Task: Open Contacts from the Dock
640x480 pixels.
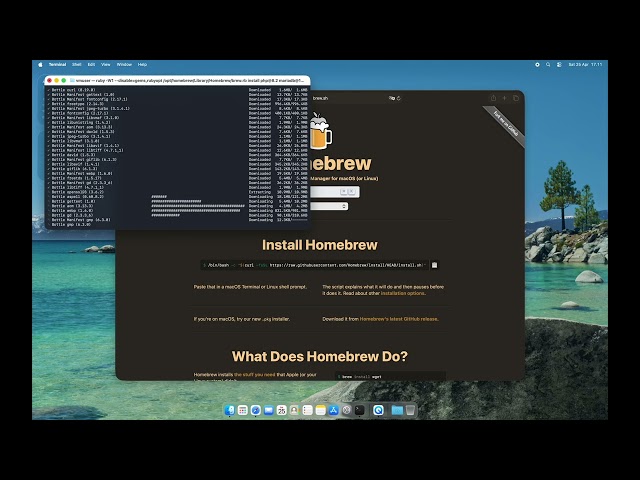Action: (294, 410)
